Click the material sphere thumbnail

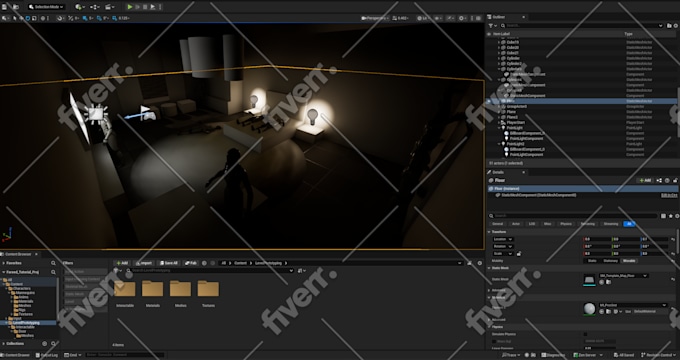pos(589,308)
